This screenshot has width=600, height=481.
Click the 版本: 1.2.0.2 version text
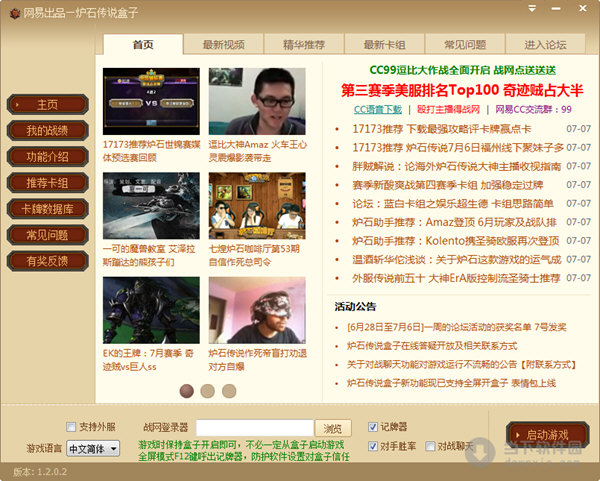point(40,472)
